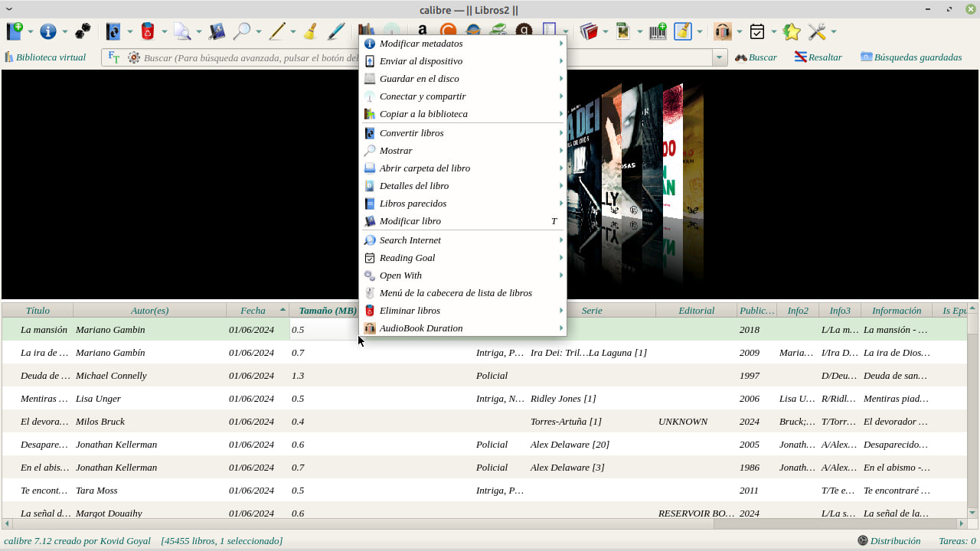980x551 pixels.
Task: Click the blue info Edit metadata toolbar icon
Action: (x=48, y=31)
